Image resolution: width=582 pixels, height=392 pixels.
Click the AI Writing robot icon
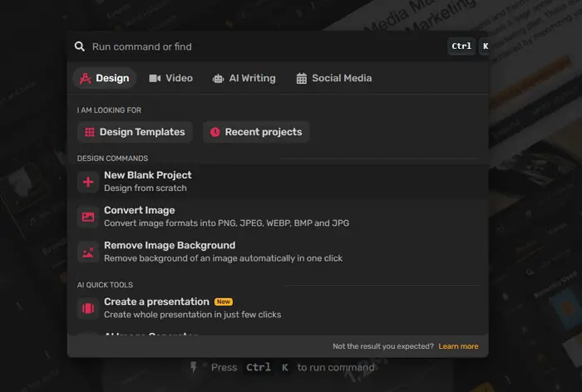(x=218, y=79)
